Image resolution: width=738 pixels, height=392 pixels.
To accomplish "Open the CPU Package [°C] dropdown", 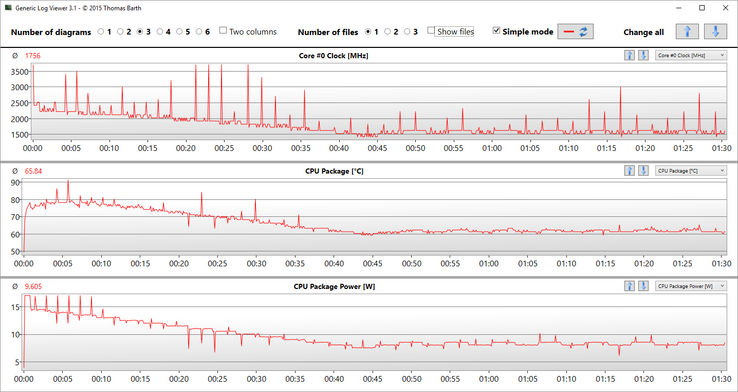I will (691, 171).
